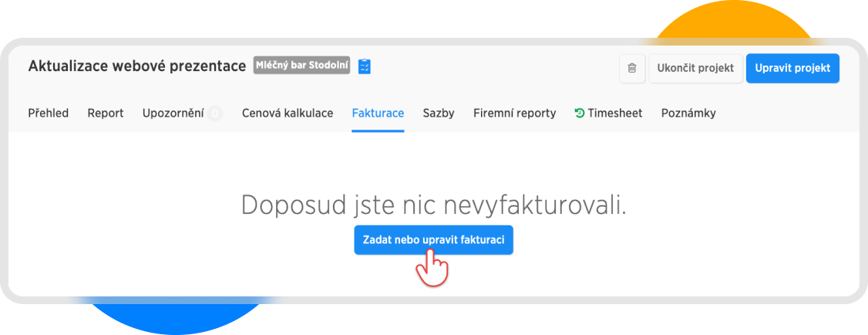868x335 pixels.
Task: Go to the Upozornění tab
Action: [x=173, y=113]
